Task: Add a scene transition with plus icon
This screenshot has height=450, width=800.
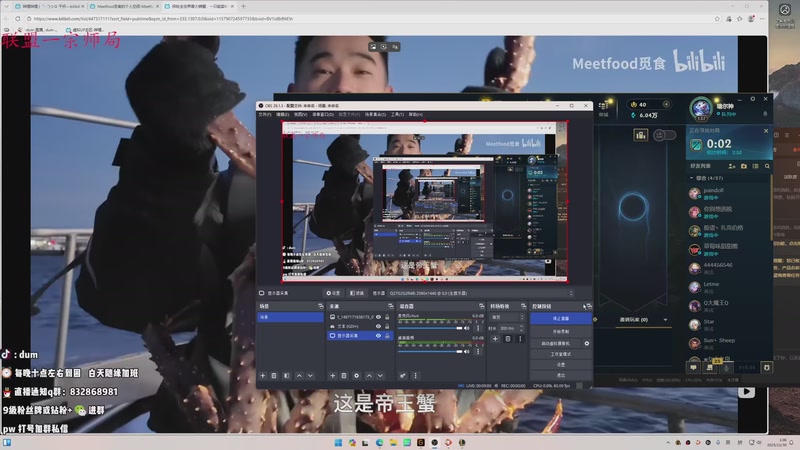Action: pos(496,339)
